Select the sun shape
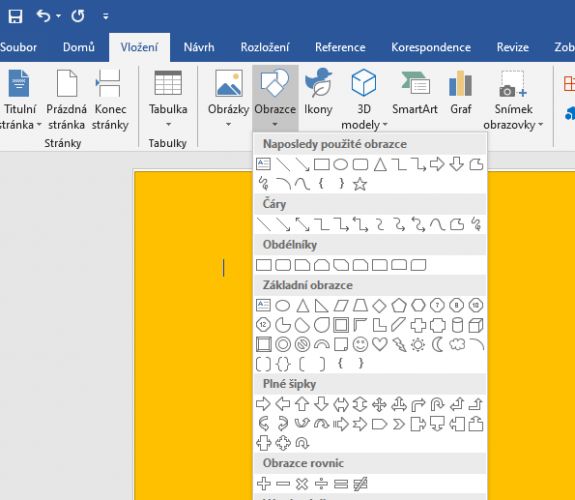Screen dimensions: 575x500 click(418, 344)
